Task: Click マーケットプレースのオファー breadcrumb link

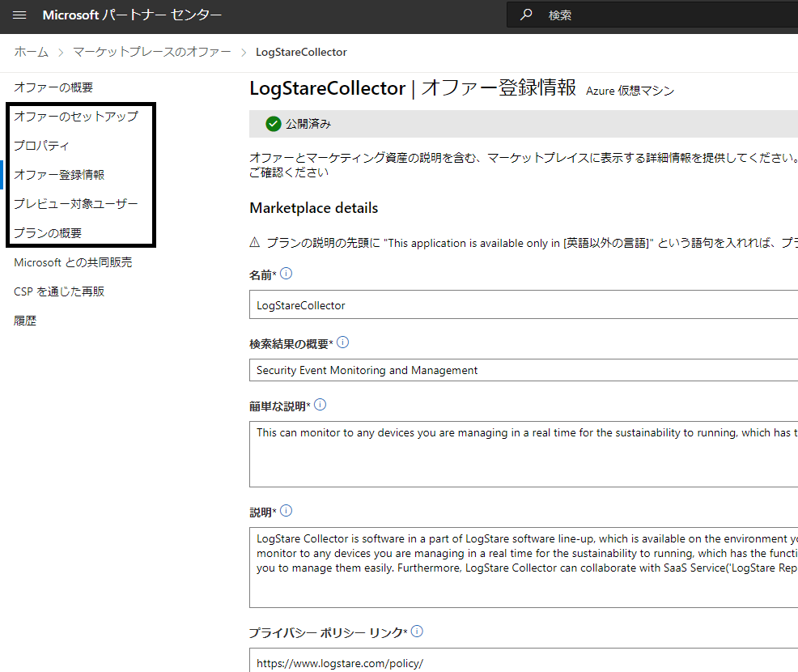Action: coord(152,52)
